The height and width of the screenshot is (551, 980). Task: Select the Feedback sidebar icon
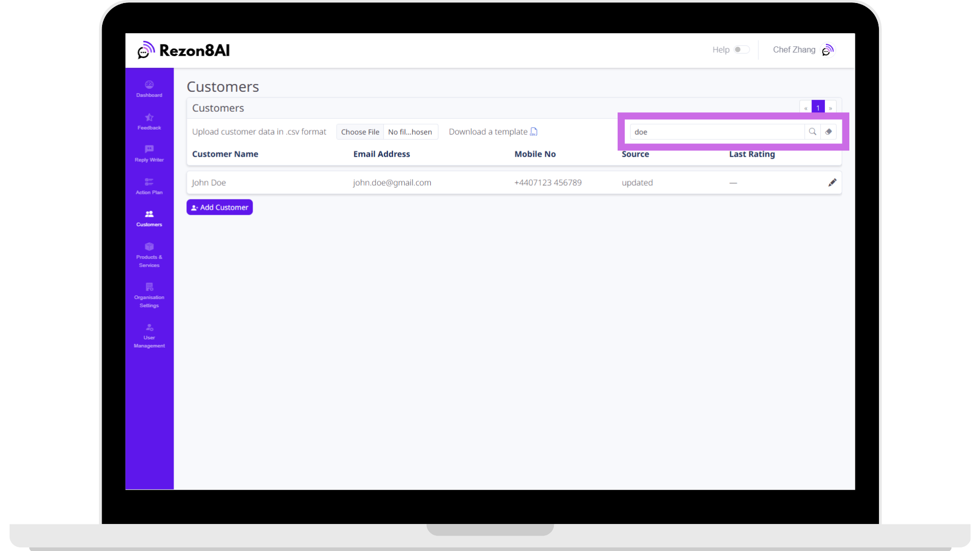coord(149,122)
